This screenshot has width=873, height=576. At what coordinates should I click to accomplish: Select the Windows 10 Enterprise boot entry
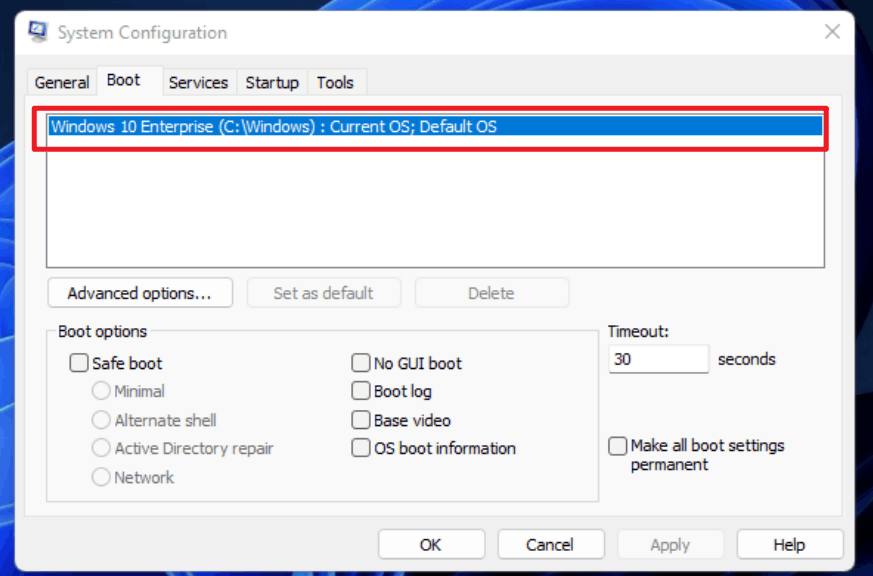[x=435, y=126]
